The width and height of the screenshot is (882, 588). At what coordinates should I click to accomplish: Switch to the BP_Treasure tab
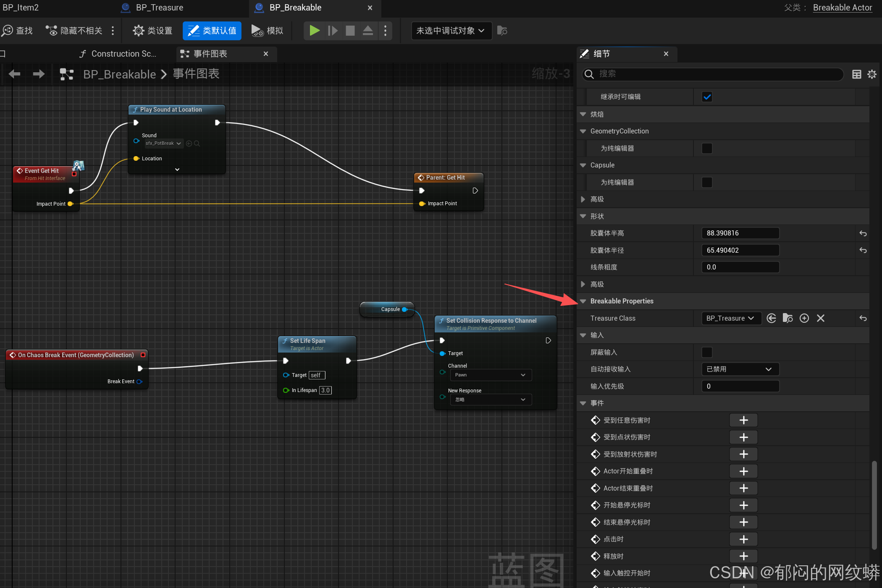159,8
